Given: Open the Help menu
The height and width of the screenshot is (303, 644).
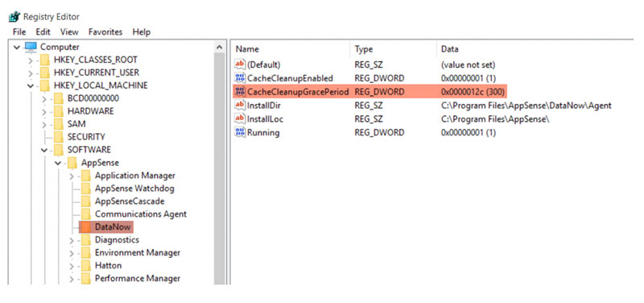Looking at the screenshot, I should 142,31.
